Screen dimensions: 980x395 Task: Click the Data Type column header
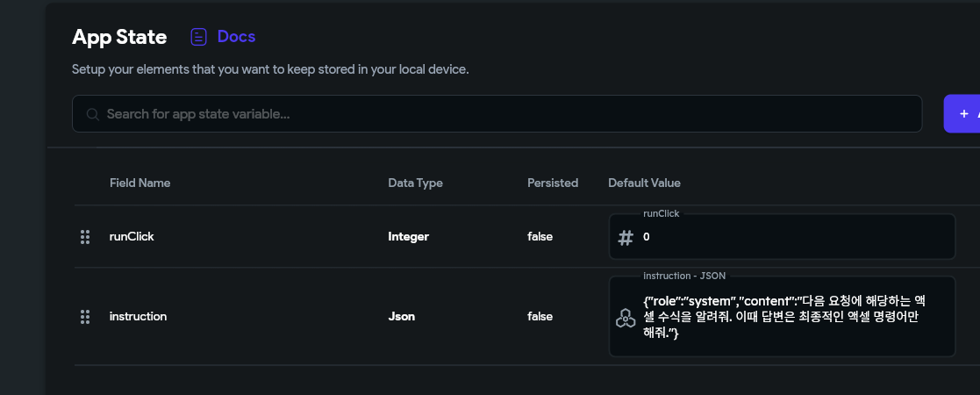(x=415, y=183)
